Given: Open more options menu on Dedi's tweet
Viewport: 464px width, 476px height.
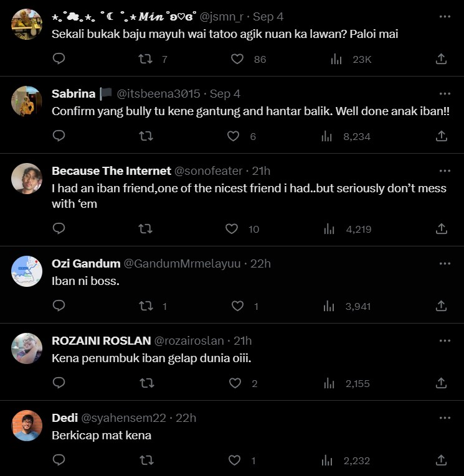Looking at the screenshot, I should [x=444, y=418].
